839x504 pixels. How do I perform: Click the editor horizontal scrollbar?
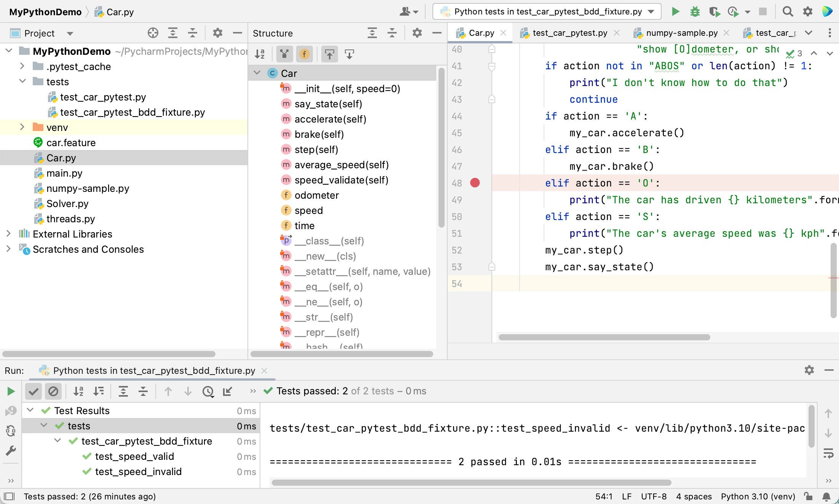[604, 337]
